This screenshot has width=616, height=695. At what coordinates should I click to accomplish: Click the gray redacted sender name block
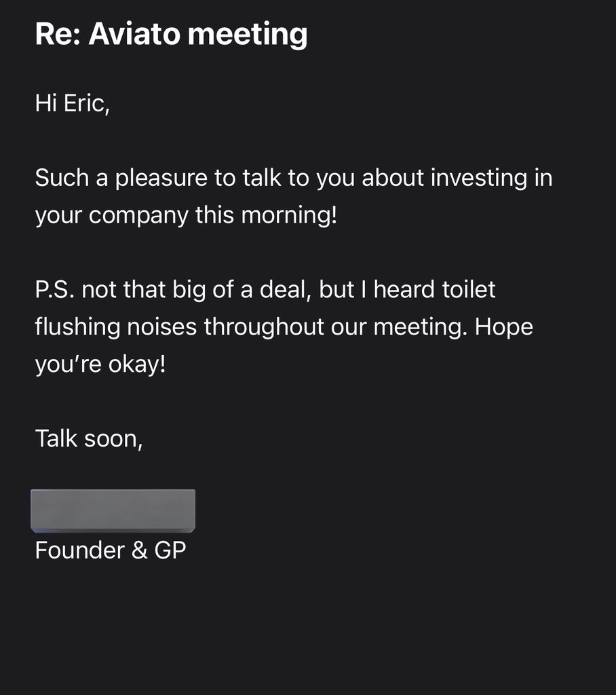point(113,510)
